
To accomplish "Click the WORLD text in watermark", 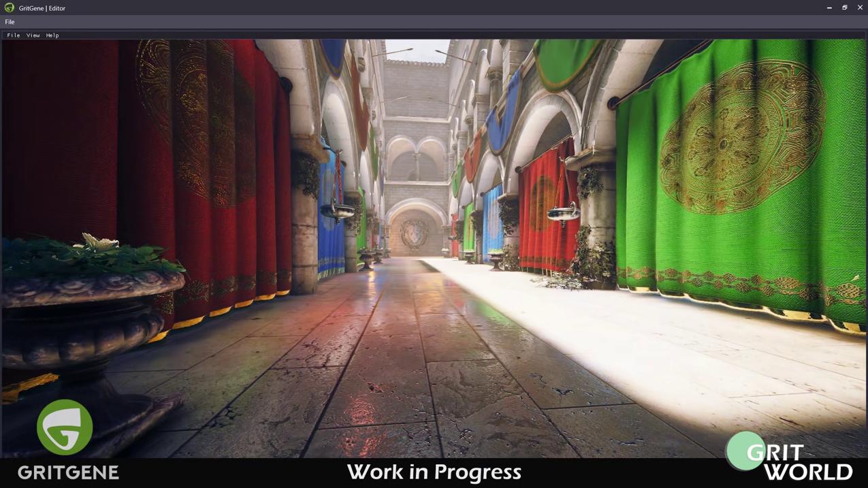I will (x=808, y=472).
